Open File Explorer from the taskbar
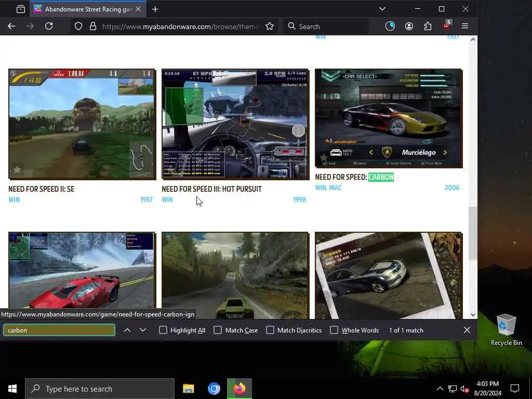The height and width of the screenshot is (399, 532). click(188, 389)
